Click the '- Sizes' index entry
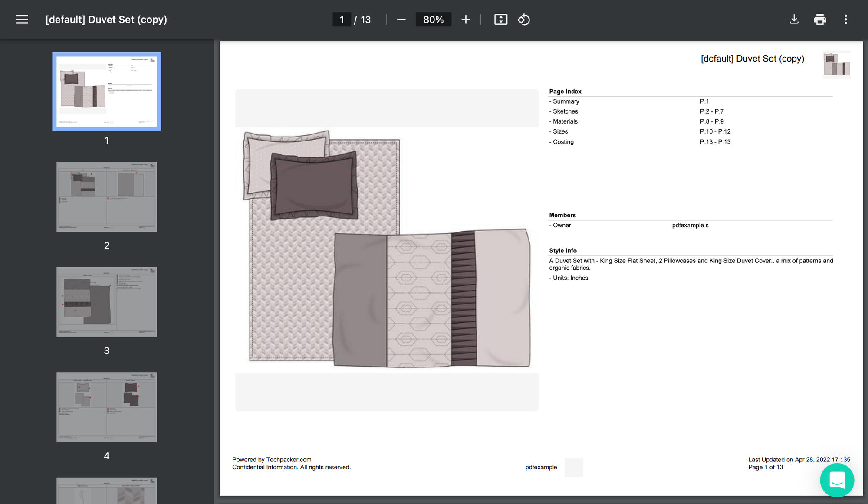The height and width of the screenshot is (504, 868). [559, 131]
